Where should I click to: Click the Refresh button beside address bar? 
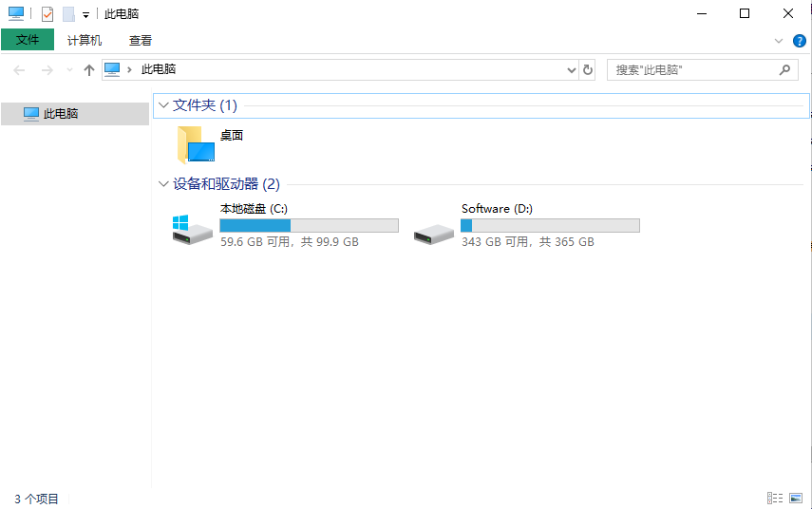pos(588,70)
